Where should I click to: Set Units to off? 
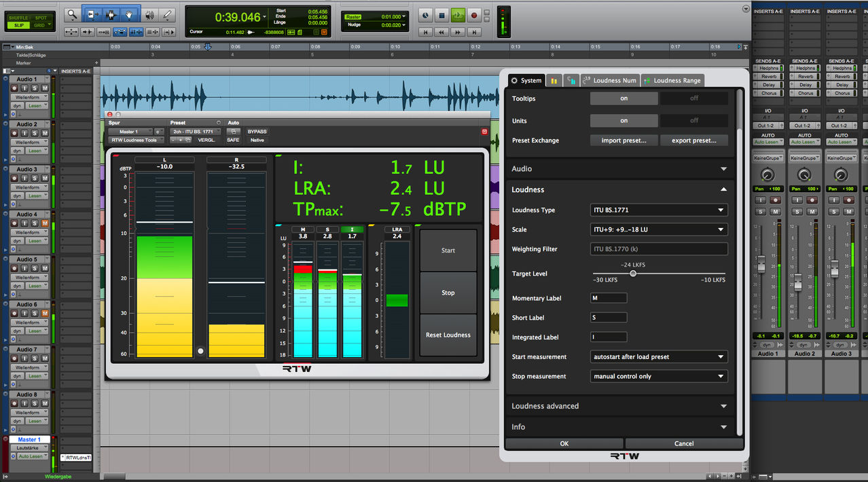tap(694, 121)
